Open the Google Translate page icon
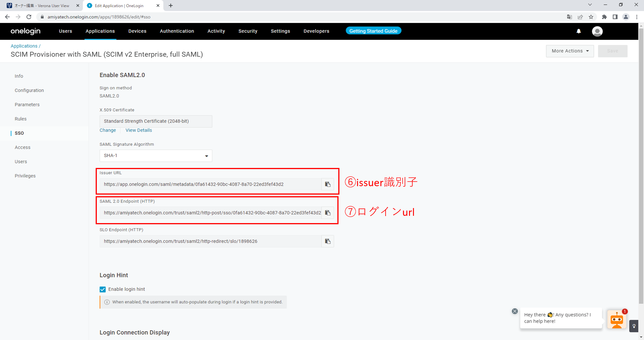The width and height of the screenshot is (644, 340). click(569, 17)
